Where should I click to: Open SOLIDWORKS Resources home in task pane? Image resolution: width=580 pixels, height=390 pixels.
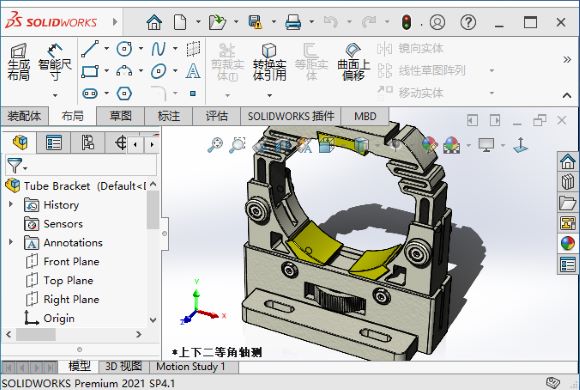568,162
